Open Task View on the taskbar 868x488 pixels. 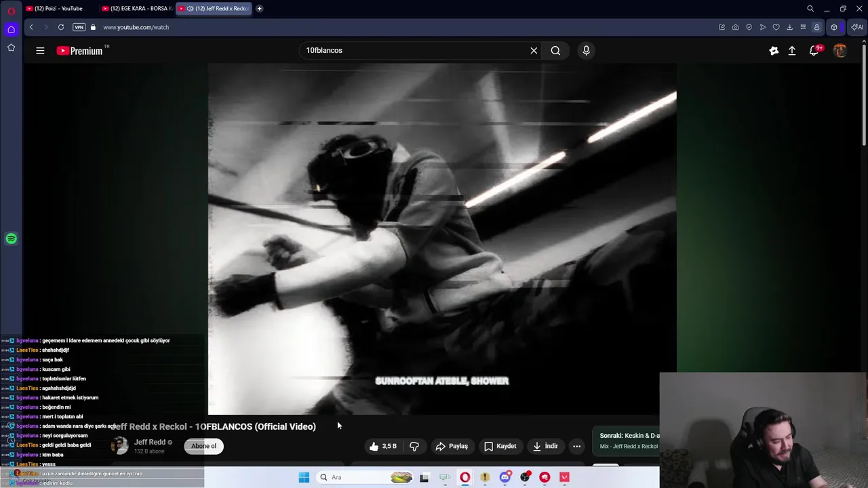coord(424,477)
